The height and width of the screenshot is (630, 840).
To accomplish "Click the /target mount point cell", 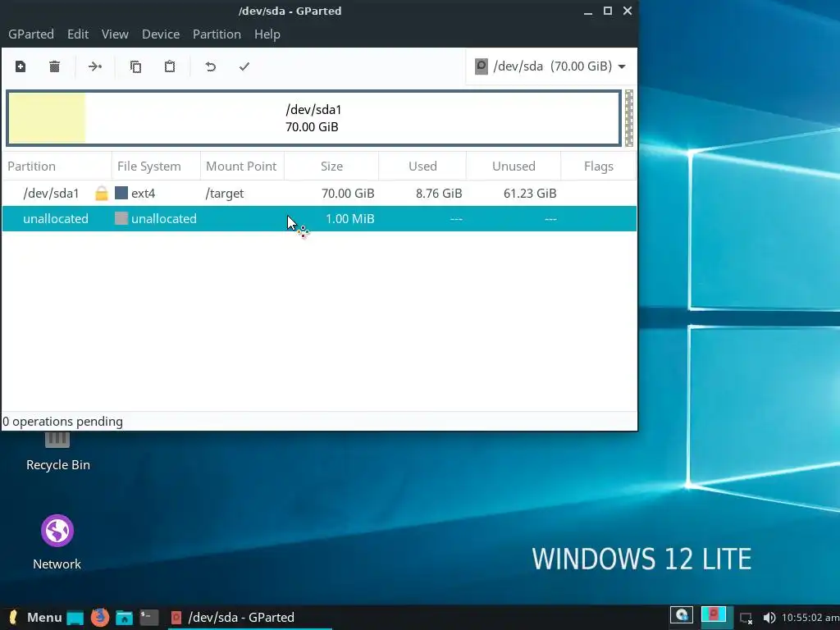I will (225, 194).
